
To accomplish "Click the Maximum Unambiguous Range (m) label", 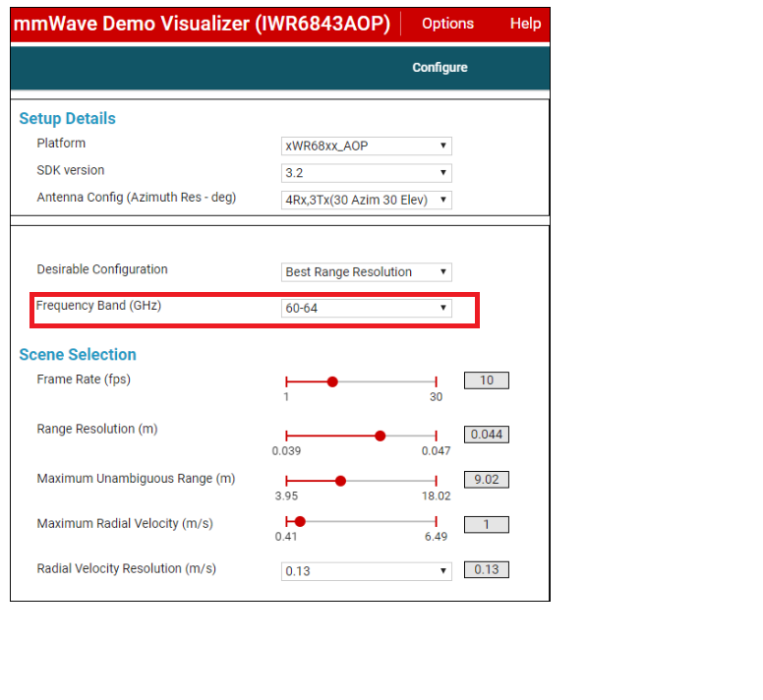I will (137, 479).
